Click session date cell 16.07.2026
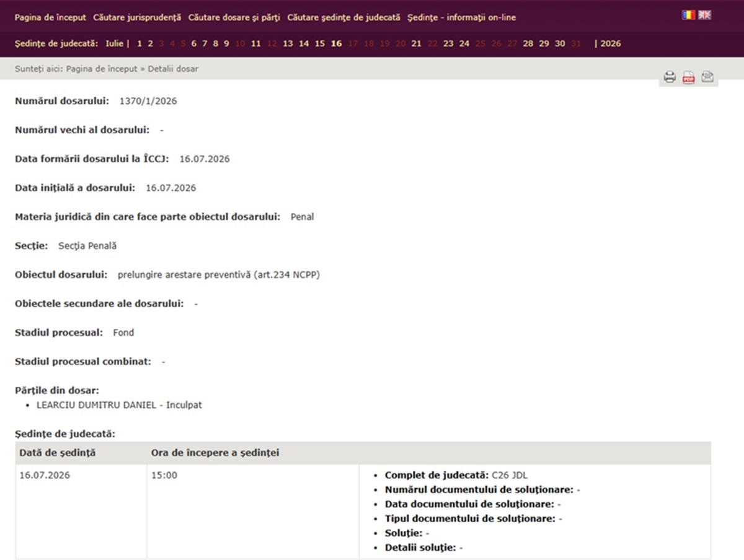Viewport: 744px width, 560px height. click(x=45, y=476)
